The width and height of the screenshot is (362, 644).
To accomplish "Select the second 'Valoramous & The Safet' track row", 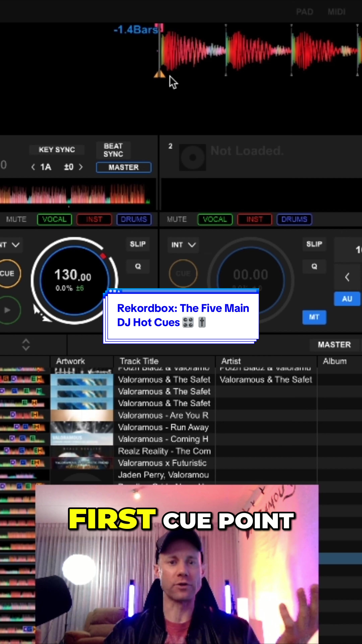I will coord(164,391).
